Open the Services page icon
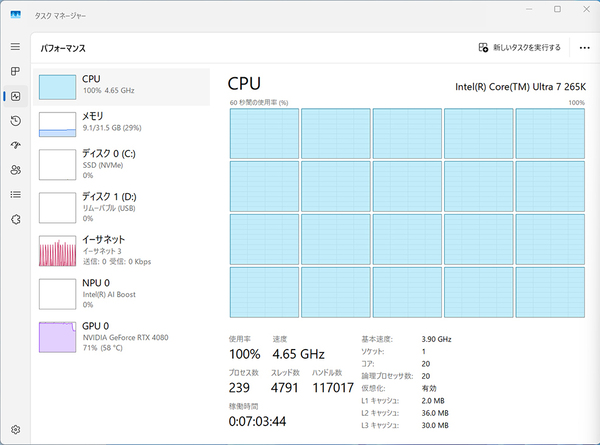Viewport: 600px width, 445px height. 15,219
